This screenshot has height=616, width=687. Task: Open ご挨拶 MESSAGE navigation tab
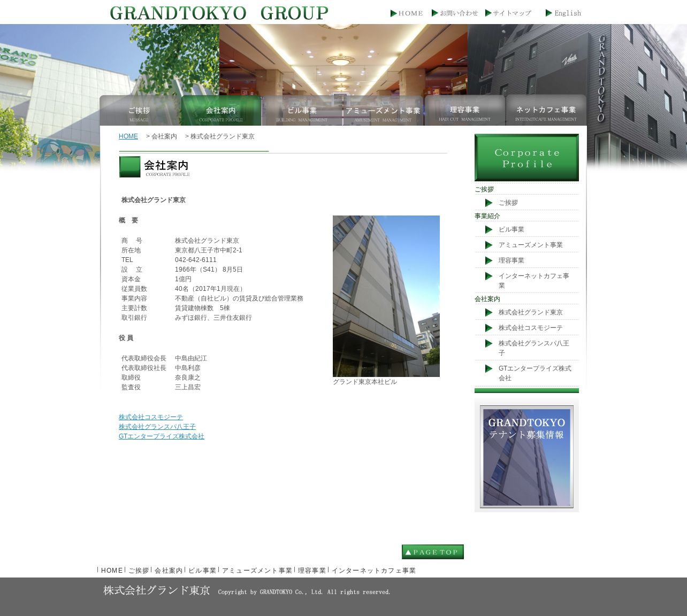pyautogui.click(x=140, y=111)
